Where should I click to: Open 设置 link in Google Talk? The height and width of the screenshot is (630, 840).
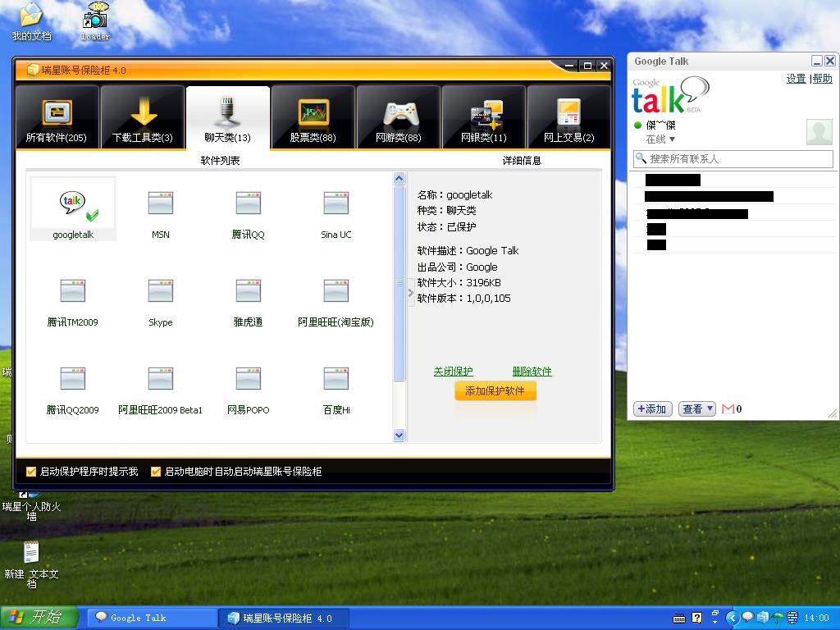(796, 79)
